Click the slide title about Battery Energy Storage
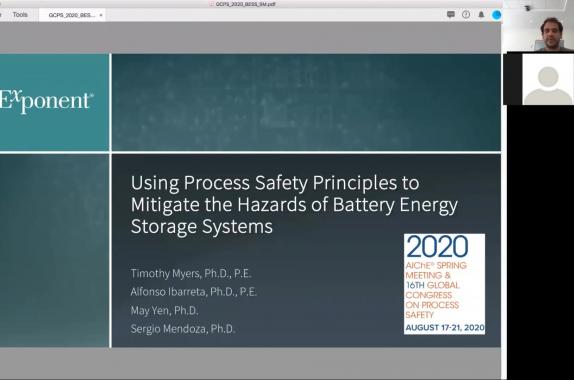Viewport: 574px width, 380px height. [294, 204]
